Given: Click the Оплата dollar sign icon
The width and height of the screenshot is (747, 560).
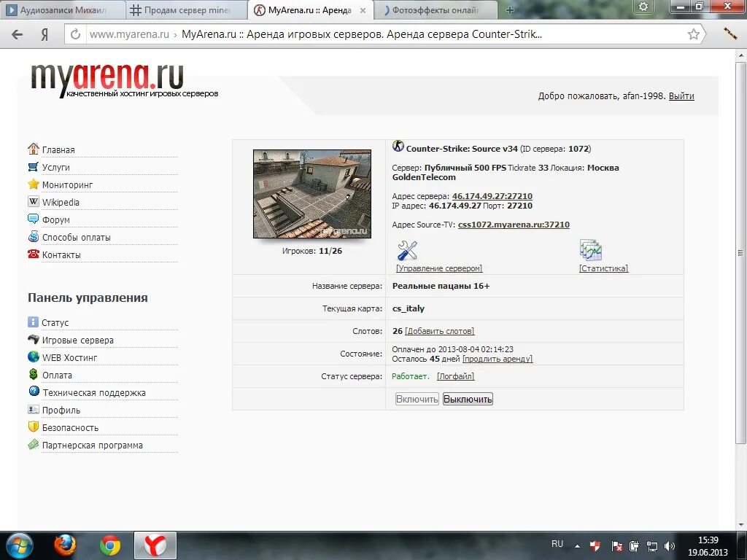Looking at the screenshot, I should [34, 374].
